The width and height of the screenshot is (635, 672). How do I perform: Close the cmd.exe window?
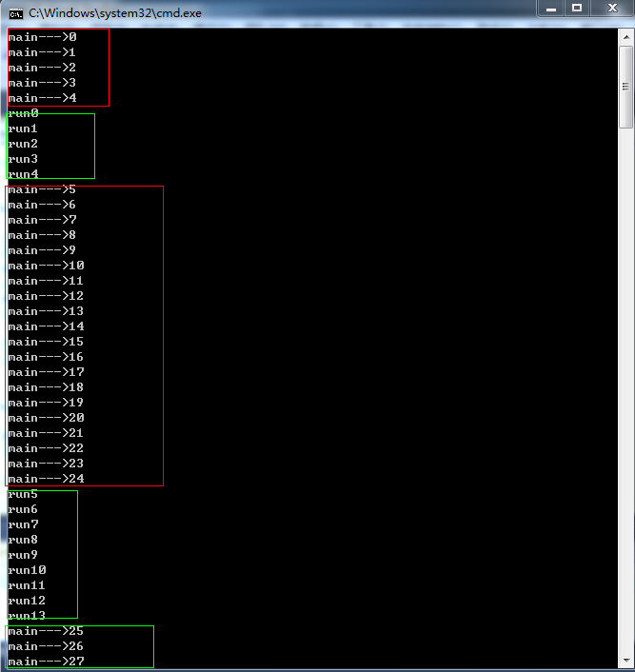[x=612, y=9]
